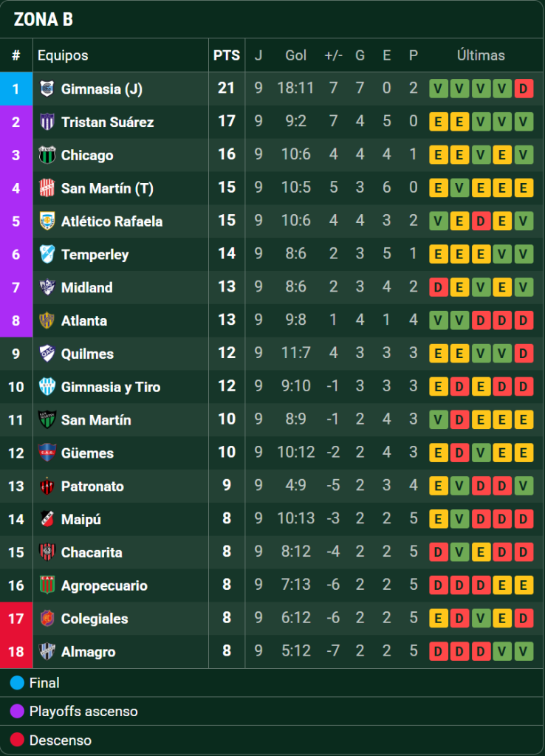This screenshot has height=756, width=545.
Task: Open the Atlanta team name link
Action: pos(84,320)
